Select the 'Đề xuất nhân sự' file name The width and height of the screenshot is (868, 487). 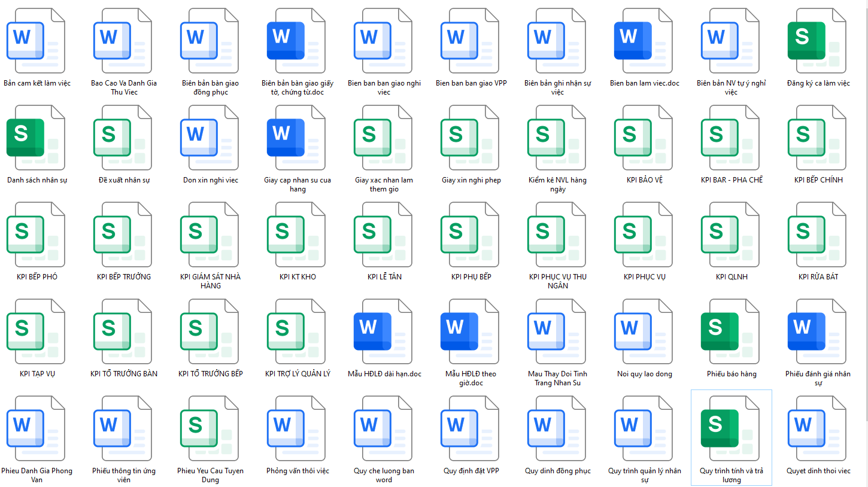click(124, 180)
